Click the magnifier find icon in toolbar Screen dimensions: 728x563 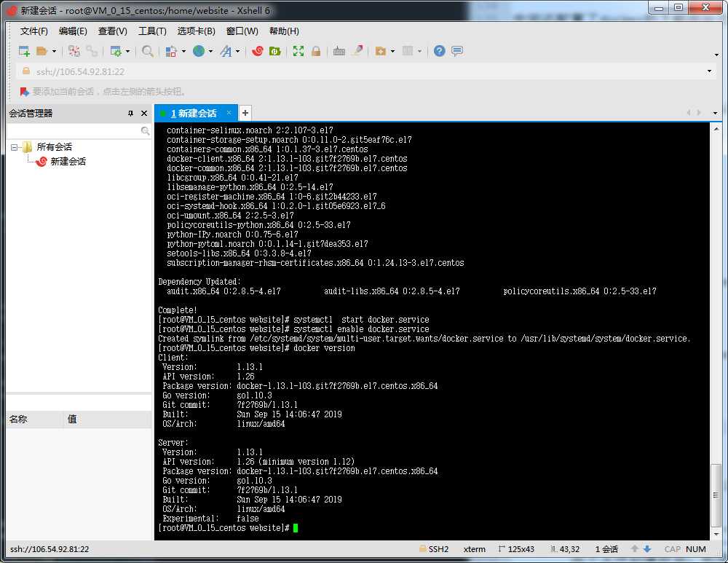(x=148, y=51)
